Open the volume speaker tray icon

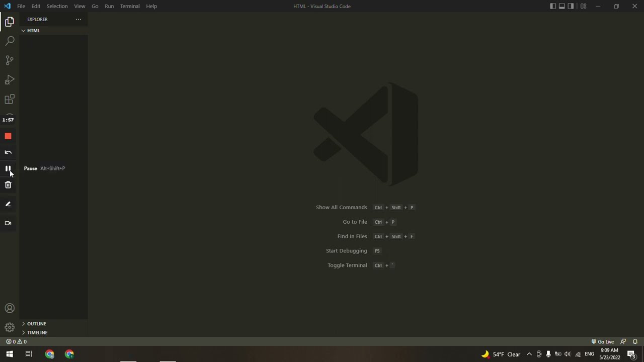coord(568,354)
